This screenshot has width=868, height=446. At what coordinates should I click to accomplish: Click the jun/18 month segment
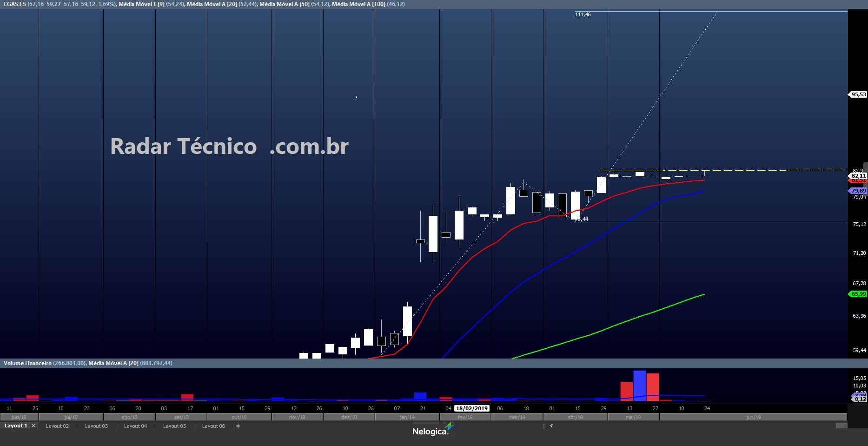(19, 417)
